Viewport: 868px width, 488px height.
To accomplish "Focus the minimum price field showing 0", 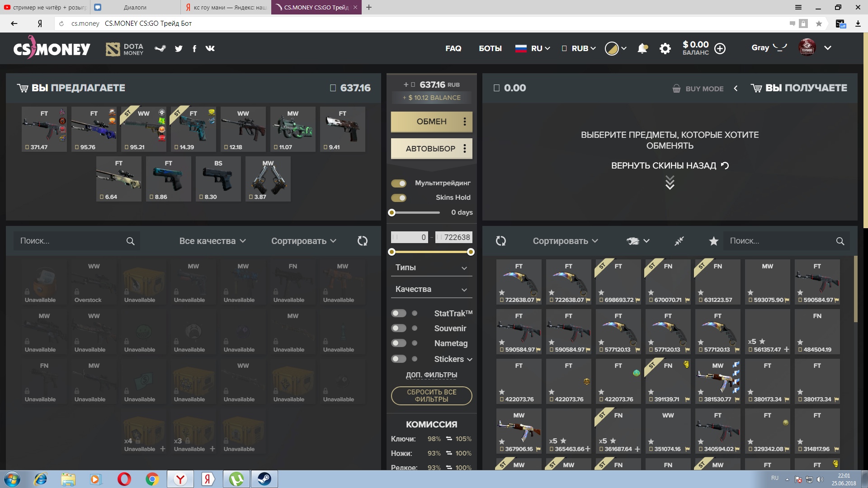I will coord(409,237).
